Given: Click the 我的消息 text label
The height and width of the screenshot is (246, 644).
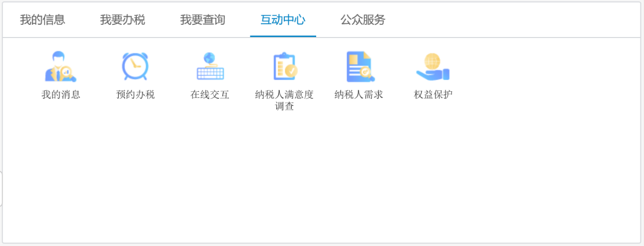Looking at the screenshot, I should [61, 95].
